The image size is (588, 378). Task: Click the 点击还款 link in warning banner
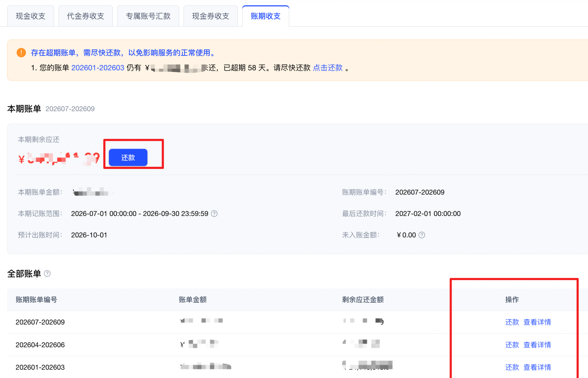(328, 68)
